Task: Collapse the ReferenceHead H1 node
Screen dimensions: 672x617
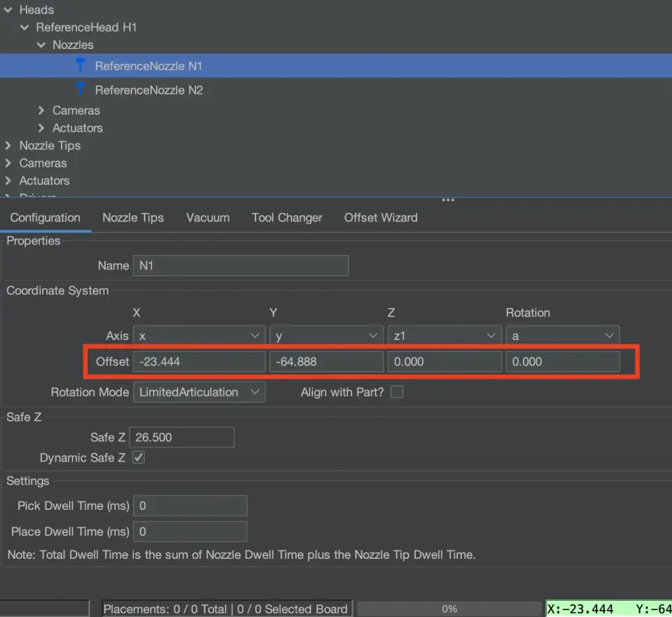Action: click(x=25, y=27)
